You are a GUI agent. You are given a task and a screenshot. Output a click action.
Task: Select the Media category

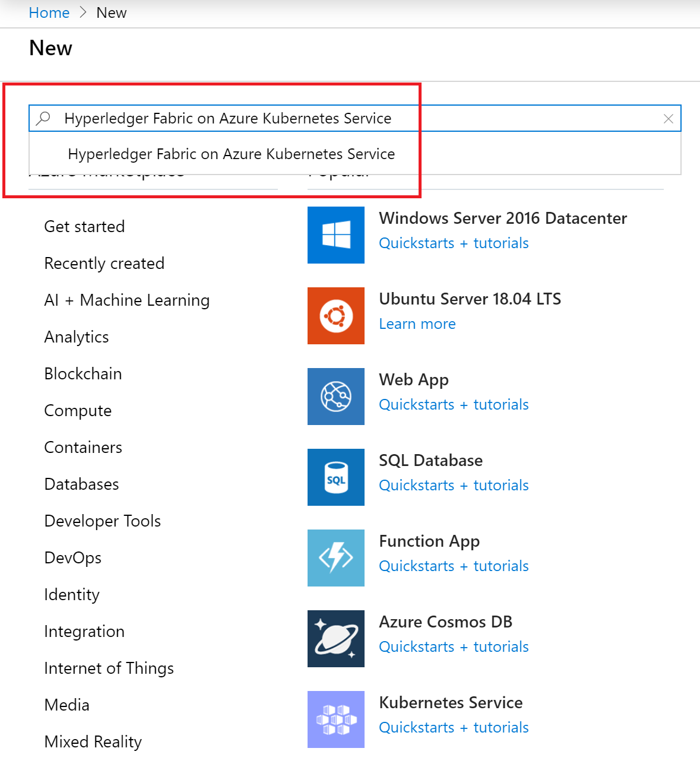(67, 705)
